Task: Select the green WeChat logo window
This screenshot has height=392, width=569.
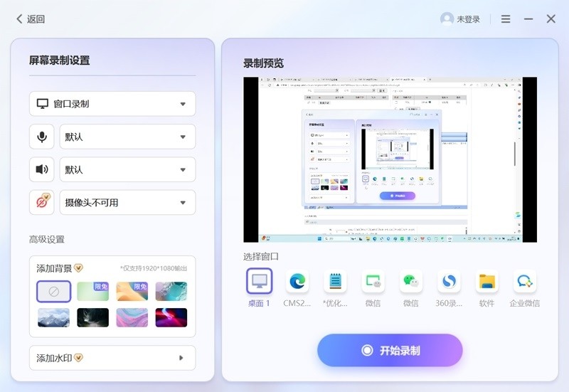Action: point(411,281)
